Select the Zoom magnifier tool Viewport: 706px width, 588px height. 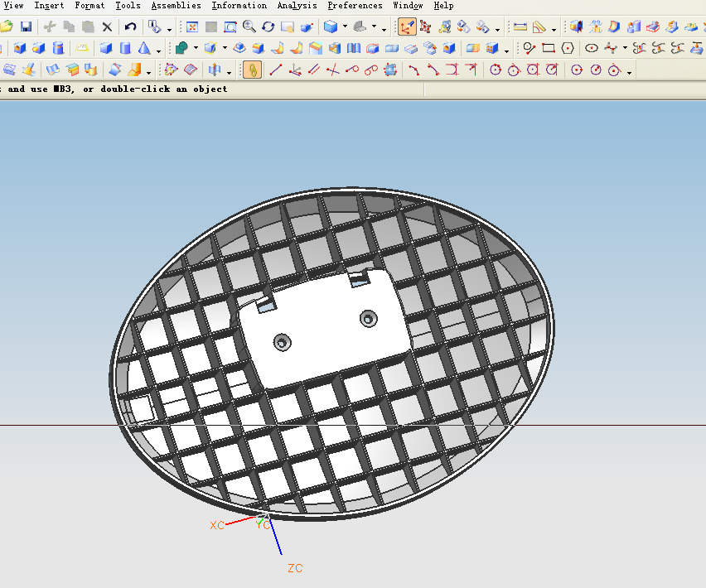249,27
